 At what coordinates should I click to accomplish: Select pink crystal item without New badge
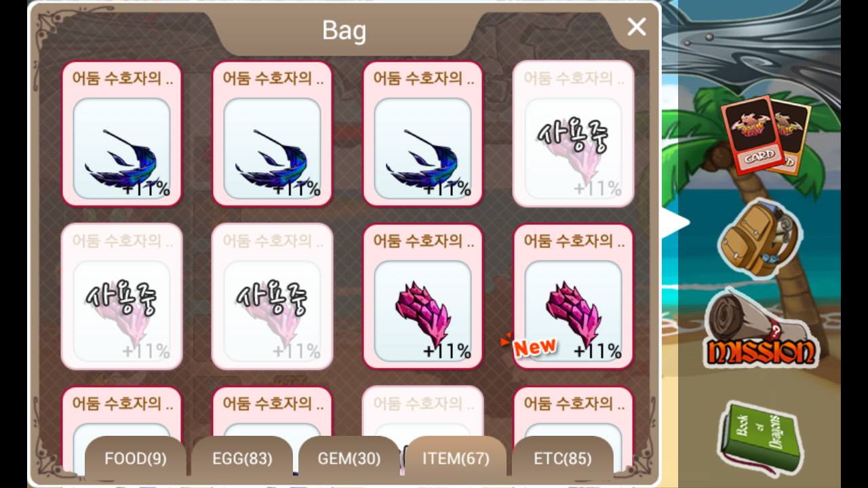tap(423, 297)
